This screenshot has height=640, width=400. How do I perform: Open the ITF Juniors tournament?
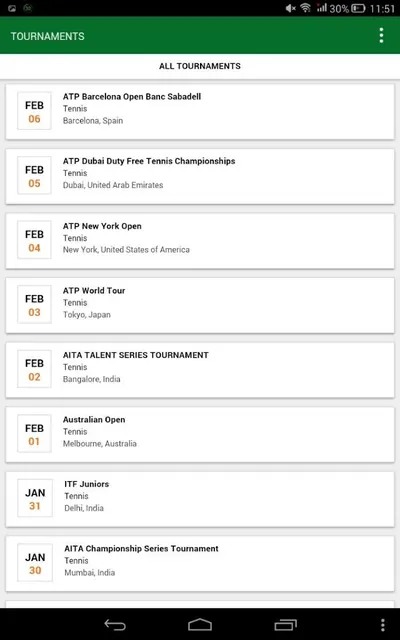point(200,498)
